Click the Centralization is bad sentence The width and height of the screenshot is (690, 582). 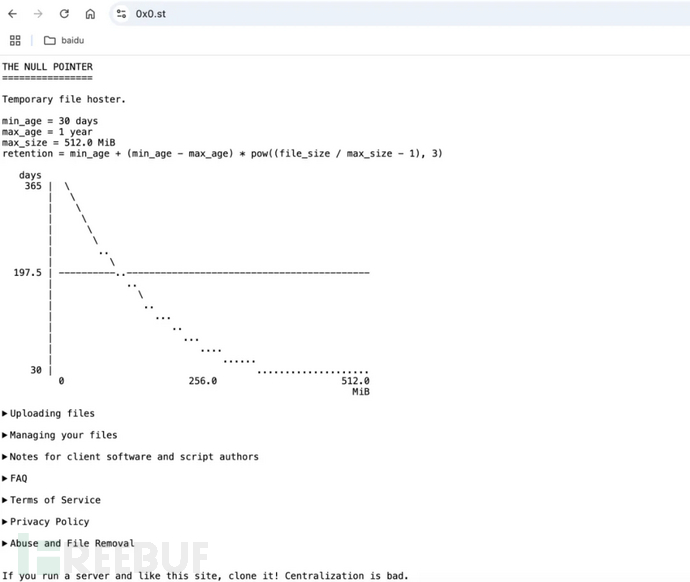[347, 576]
